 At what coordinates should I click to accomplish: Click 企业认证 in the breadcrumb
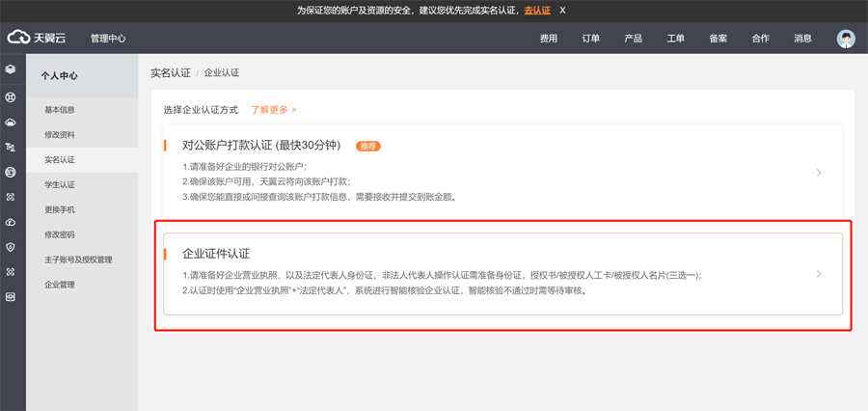point(222,72)
